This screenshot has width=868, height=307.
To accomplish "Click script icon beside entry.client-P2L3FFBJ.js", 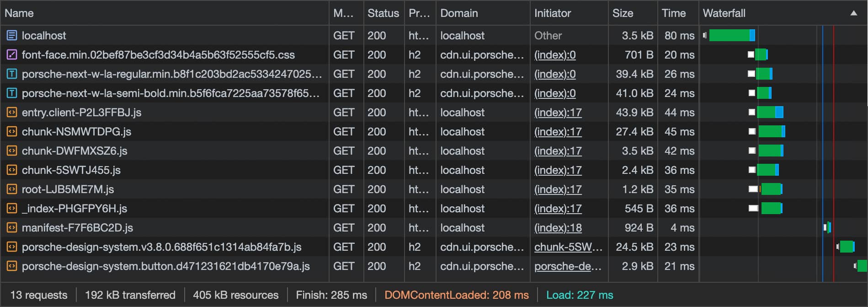I will pyautogui.click(x=12, y=112).
